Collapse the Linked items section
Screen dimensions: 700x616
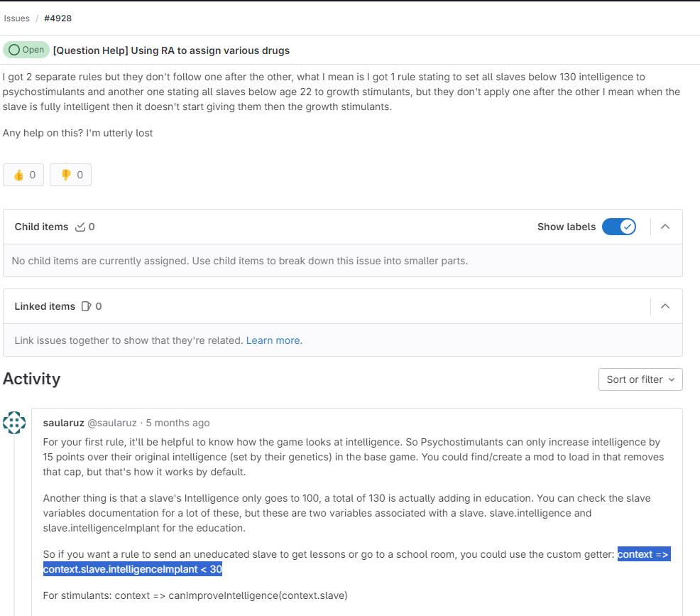[x=665, y=306]
